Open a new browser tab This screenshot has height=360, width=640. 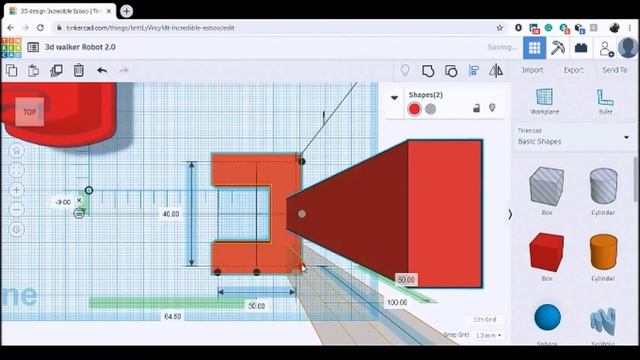(x=127, y=11)
